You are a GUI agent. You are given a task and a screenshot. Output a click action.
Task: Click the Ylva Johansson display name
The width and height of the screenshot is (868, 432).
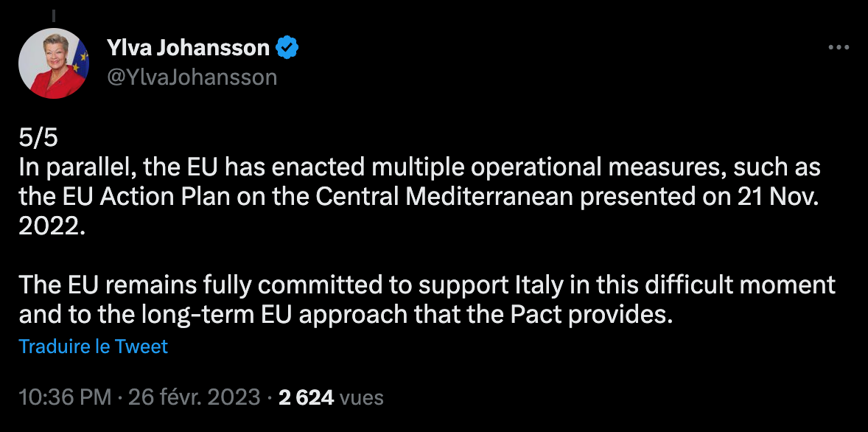[x=188, y=49]
